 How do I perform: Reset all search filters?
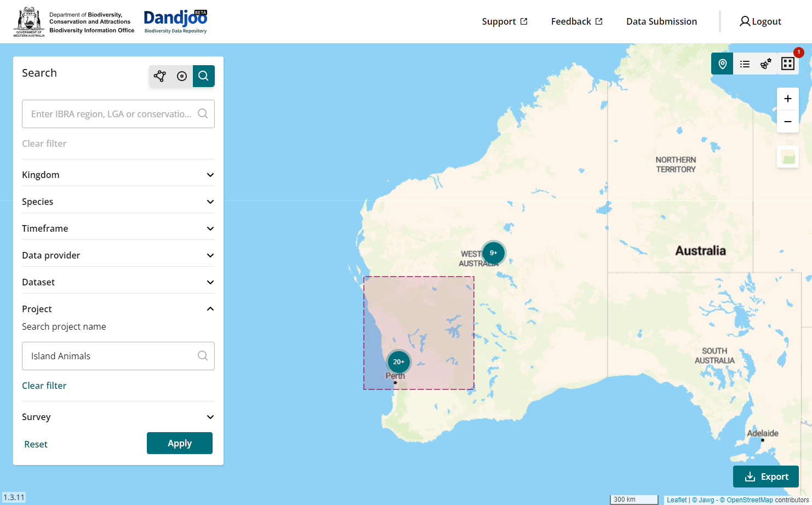pos(36,444)
